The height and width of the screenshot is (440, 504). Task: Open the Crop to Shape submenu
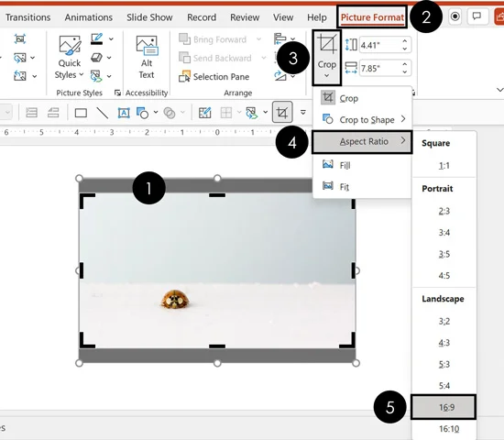click(362, 120)
